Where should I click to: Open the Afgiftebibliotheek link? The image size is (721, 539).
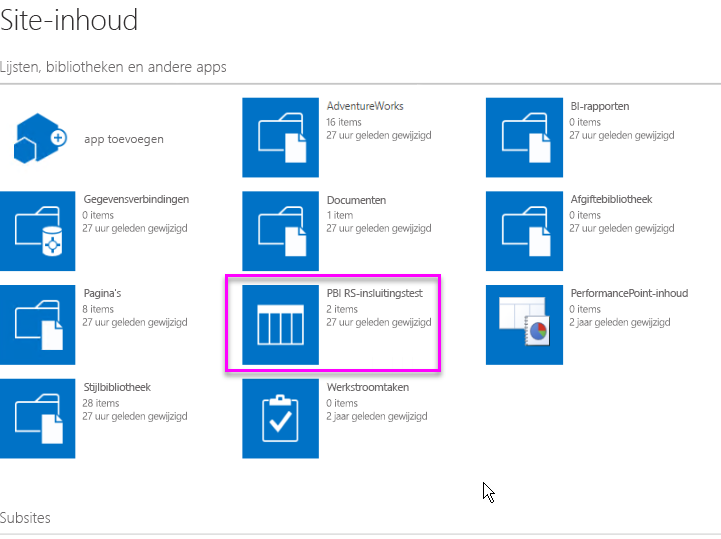click(611, 199)
